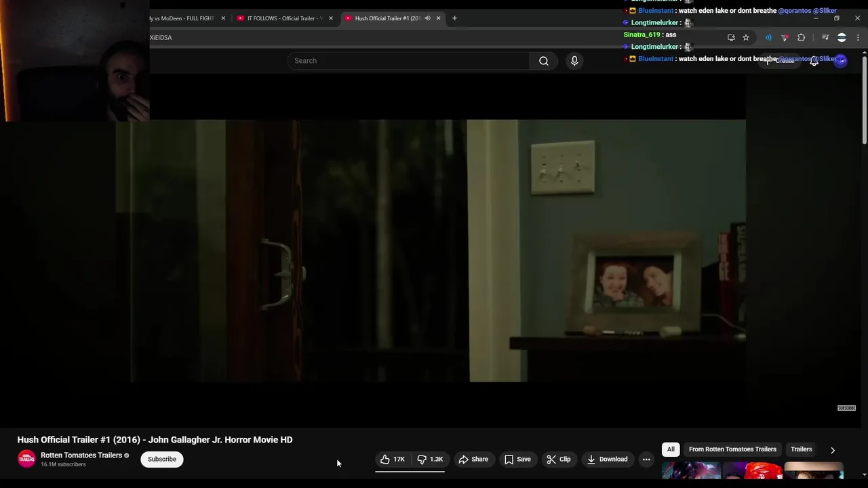Open the more actions three-dot menu

coord(646,459)
